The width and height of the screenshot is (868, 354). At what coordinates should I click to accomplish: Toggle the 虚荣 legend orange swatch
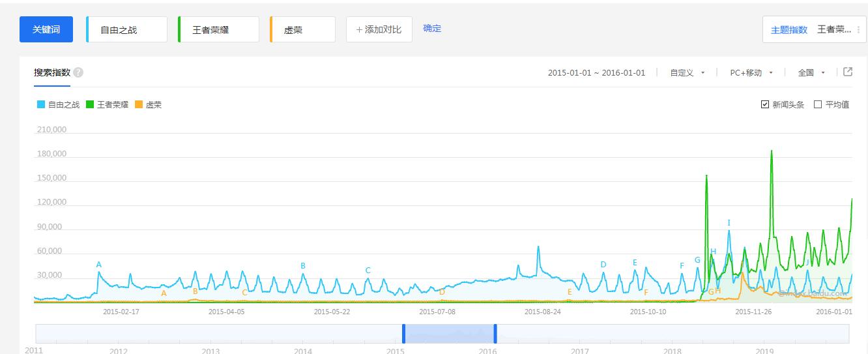click(x=139, y=104)
